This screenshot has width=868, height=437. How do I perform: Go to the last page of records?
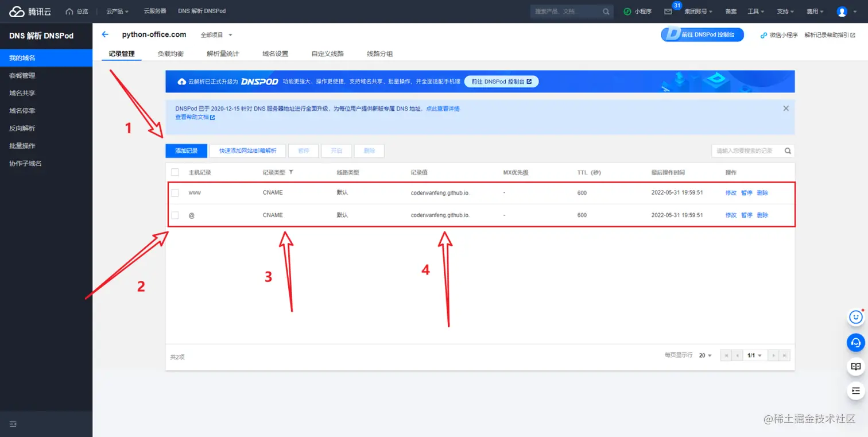tap(785, 355)
